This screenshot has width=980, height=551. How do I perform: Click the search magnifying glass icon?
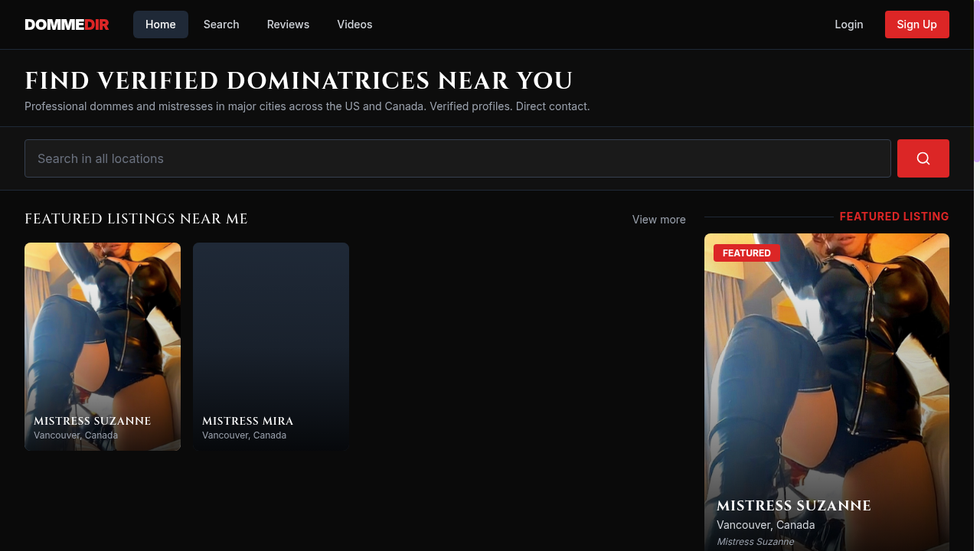(x=923, y=158)
